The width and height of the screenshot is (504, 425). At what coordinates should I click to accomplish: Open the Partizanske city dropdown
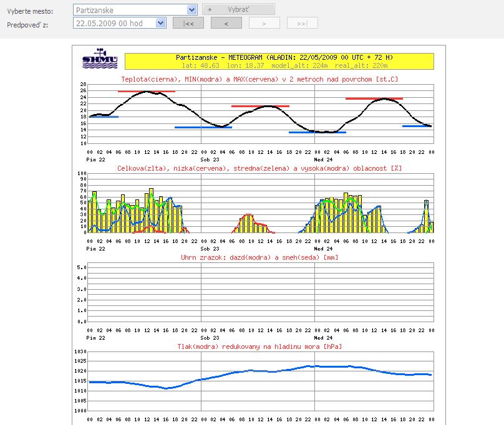[x=192, y=9]
